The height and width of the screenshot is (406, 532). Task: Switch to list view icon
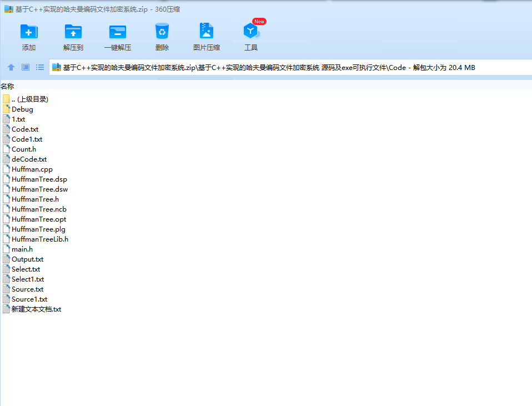(x=40, y=67)
